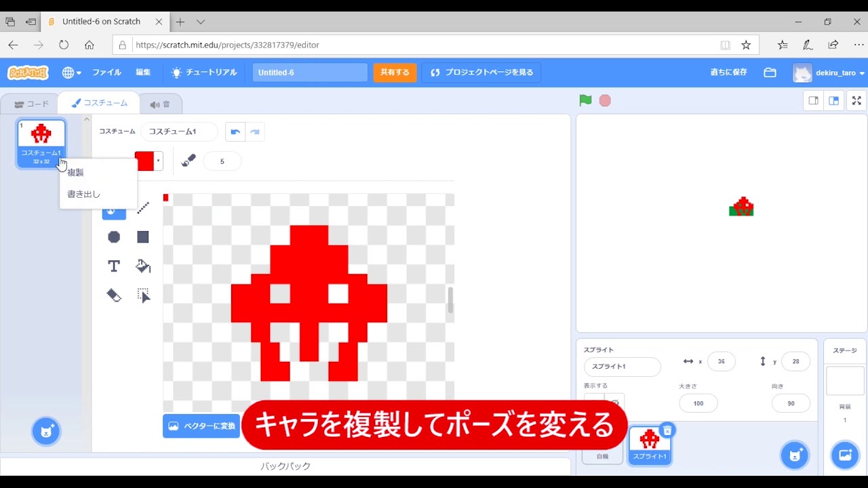Go to browser home page
Image resolution: width=868 pixels, height=488 pixels.
[x=90, y=45]
